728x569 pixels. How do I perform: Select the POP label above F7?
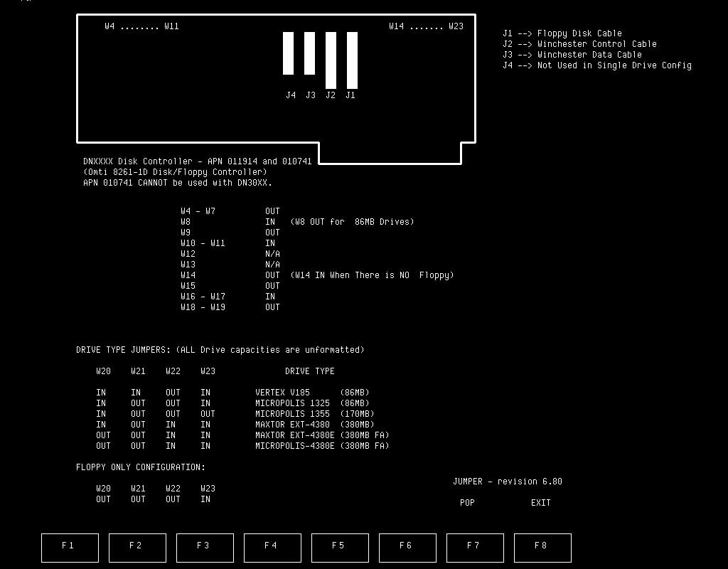(467, 503)
